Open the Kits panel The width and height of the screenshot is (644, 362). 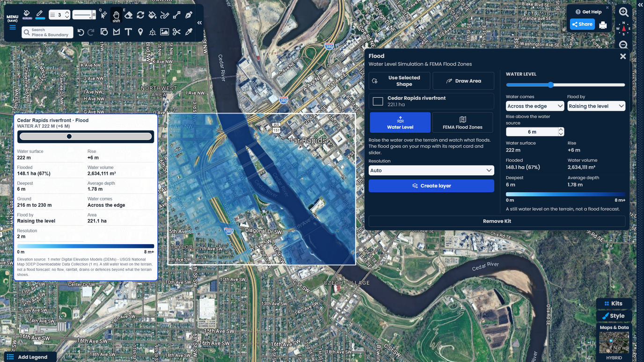[x=614, y=304]
